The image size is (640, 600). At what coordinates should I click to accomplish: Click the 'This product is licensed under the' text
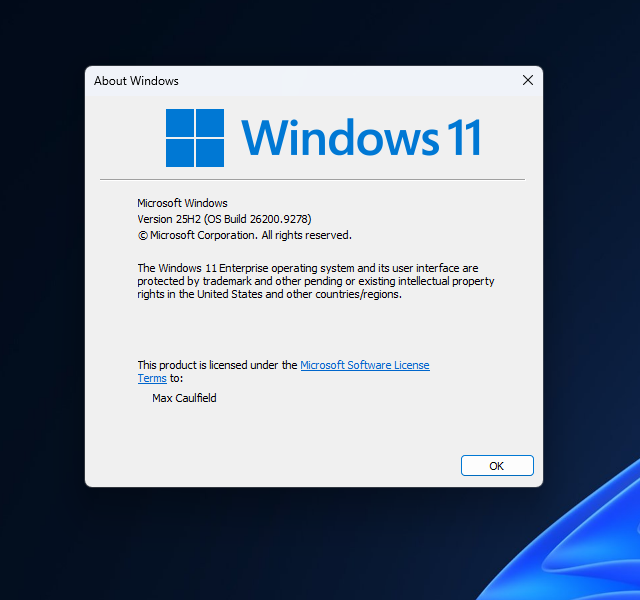(217, 365)
